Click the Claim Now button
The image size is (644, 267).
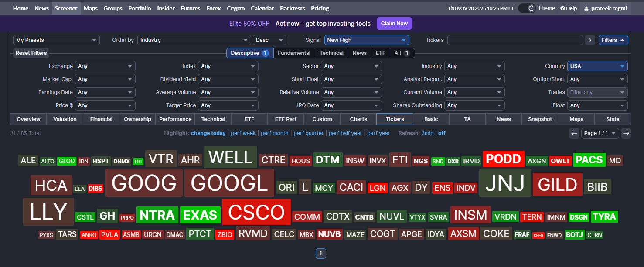click(394, 24)
